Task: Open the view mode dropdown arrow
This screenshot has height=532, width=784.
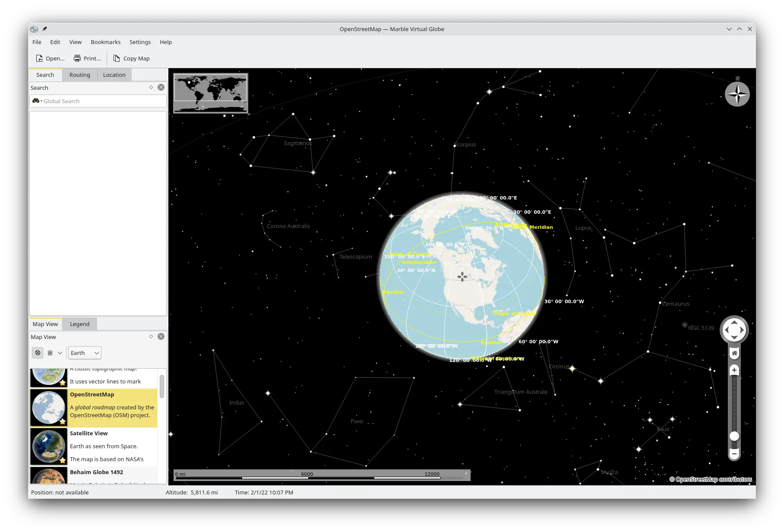Action: click(60, 353)
